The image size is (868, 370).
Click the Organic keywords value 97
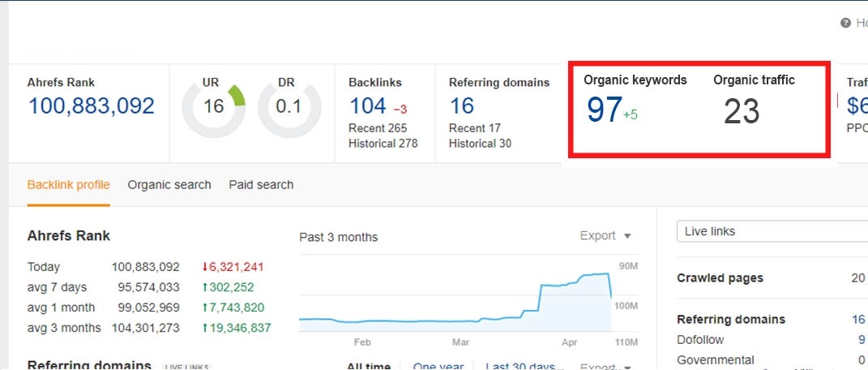[x=604, y=110]
